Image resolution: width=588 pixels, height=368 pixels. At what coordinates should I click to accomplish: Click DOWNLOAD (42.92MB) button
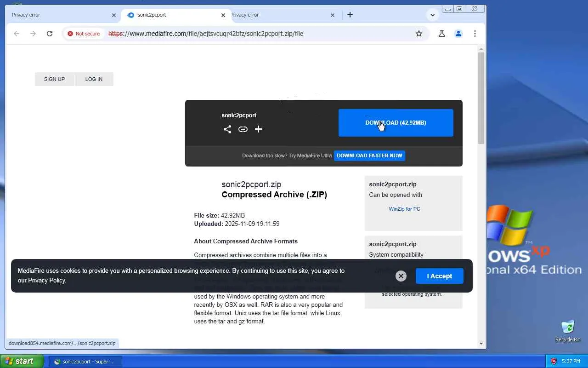coord(396,123)
